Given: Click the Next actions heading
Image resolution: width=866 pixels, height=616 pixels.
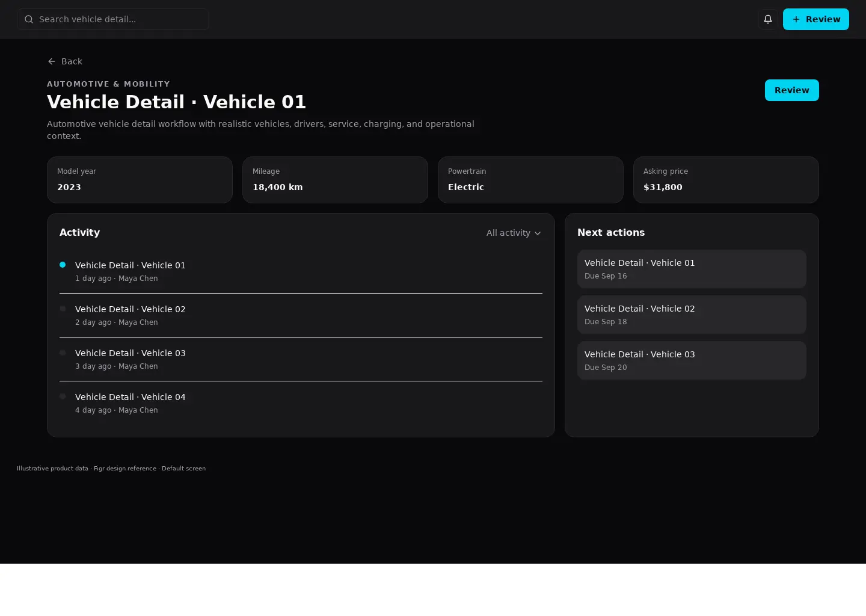Looking at the screenshot, I should [x=611, y=233].
